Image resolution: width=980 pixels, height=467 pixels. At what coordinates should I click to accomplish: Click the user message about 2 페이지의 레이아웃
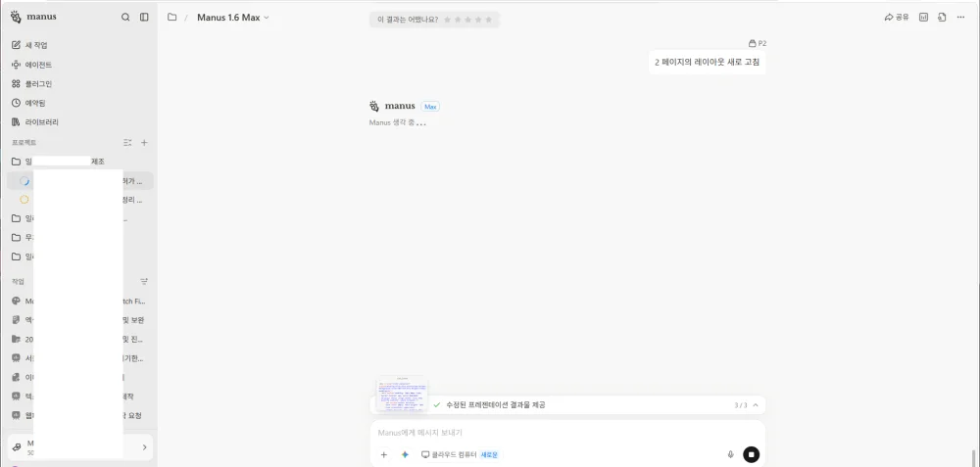coord(707,63)
